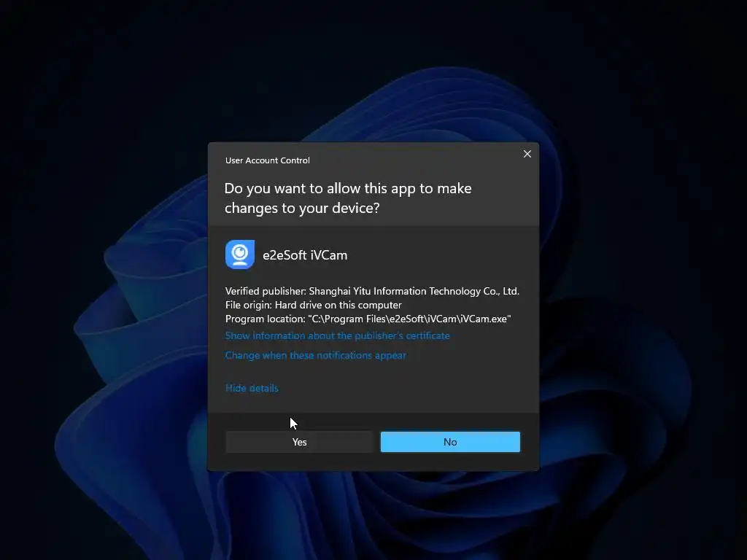The image size is (747, 560).
Task: Click the No button to deny changes
Action: (x=450, y=442)
